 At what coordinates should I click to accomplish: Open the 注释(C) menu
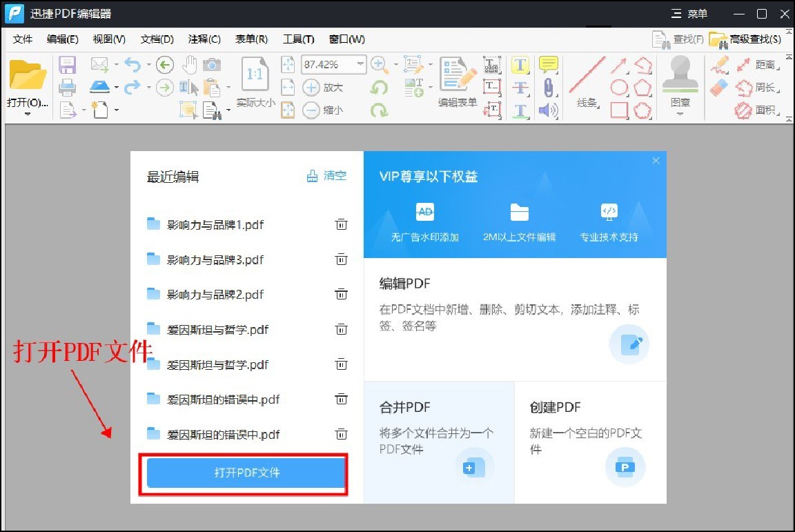[204, 39]
